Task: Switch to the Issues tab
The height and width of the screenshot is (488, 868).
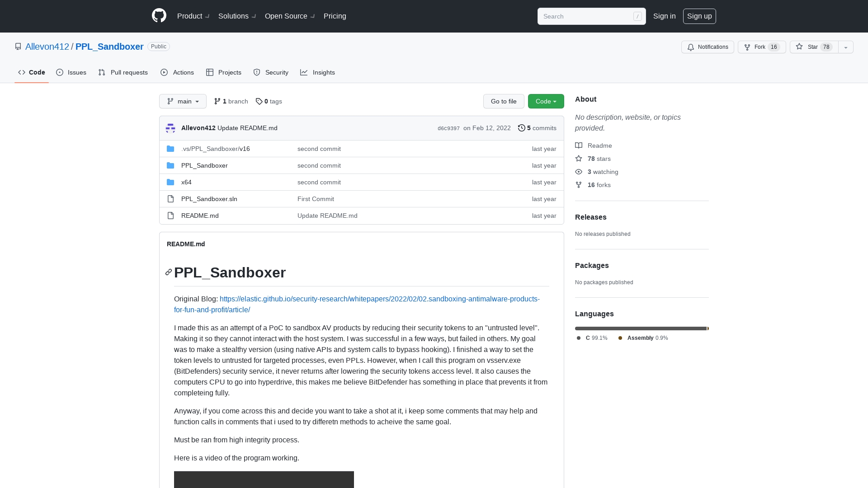Action: click(71, 72)
